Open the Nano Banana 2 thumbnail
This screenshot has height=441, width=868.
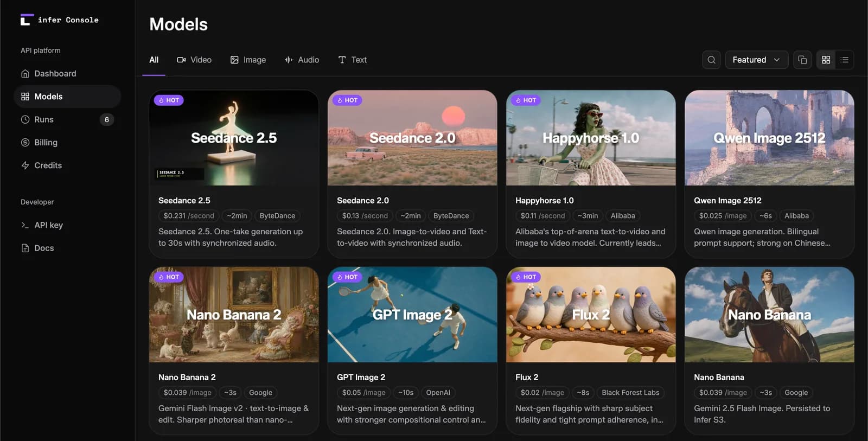(234, 315)
